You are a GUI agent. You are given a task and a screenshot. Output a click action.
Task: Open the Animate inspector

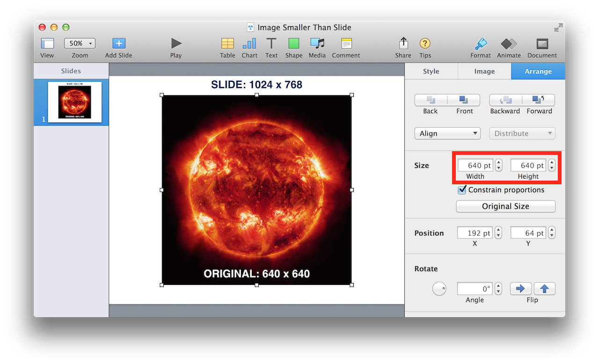tap(509, 44)
